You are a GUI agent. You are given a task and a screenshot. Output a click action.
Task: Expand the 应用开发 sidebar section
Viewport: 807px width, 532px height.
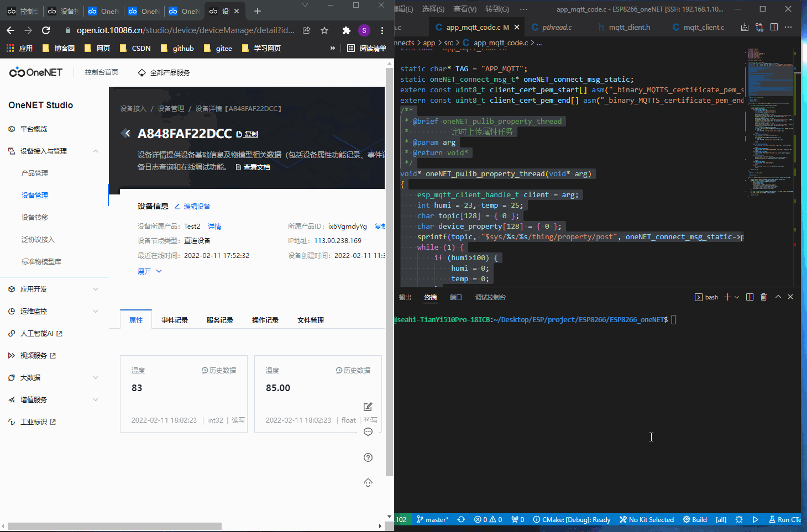tap(96, 289)
